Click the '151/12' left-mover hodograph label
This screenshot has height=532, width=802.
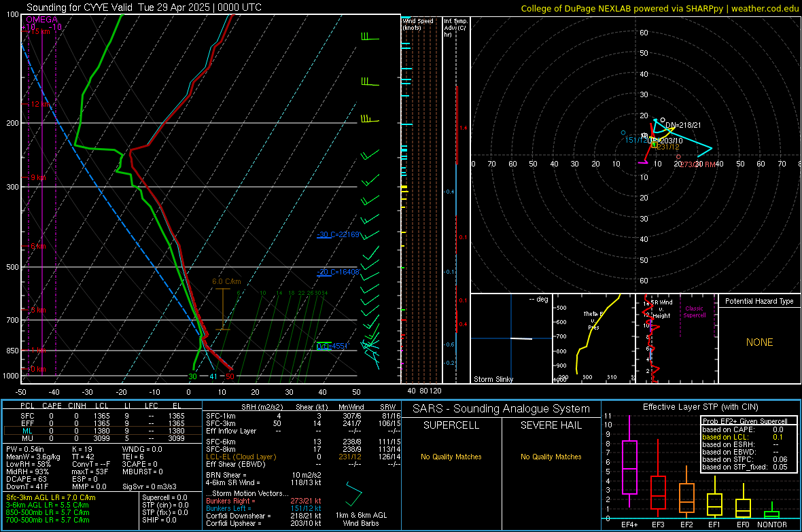[x=635, y=140]
